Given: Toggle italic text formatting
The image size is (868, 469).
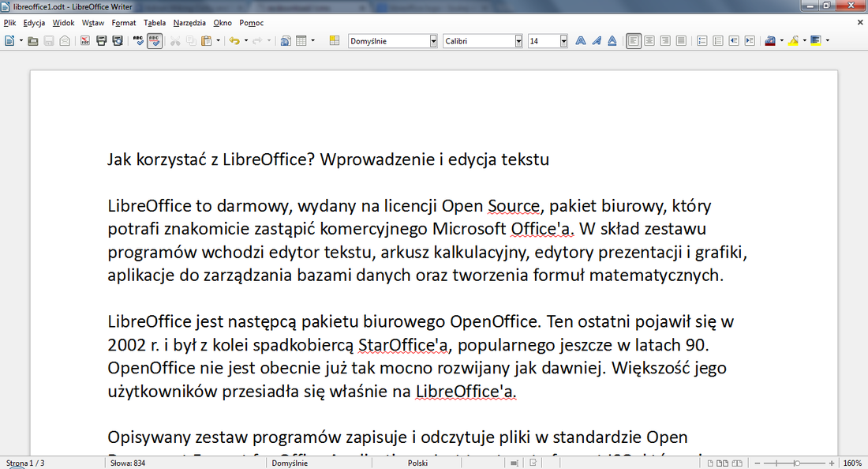Looking at the screenshot, I should point(597,40).
